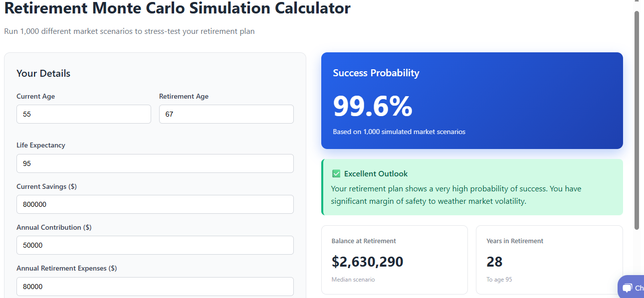Click into the Life Expectancy field

coord(155,163)
